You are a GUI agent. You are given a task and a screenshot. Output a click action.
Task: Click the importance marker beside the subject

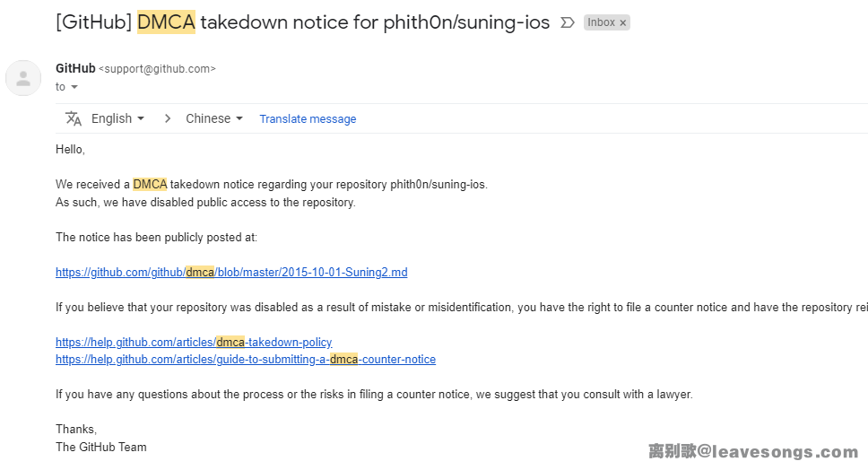click(x=567, y=22)
